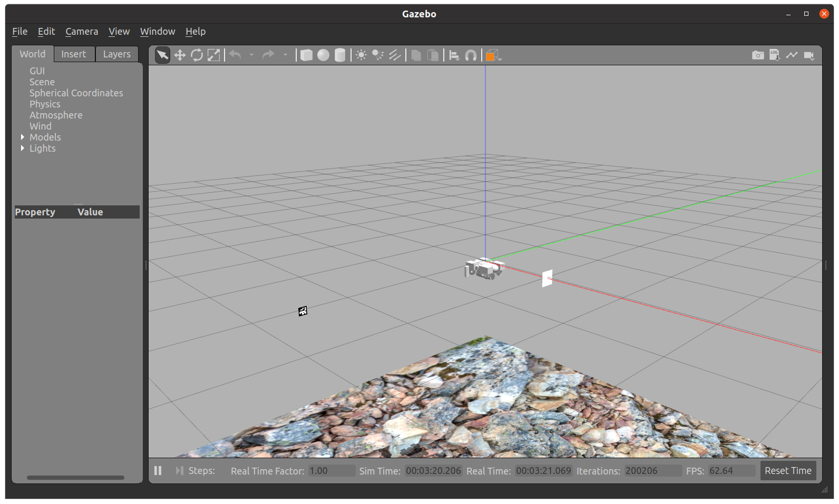Open the Edit menu
The width and height of the screenshot is (839, 504).
pos(46,32)
